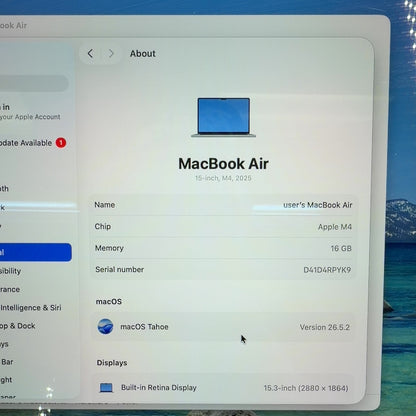Go back with the left chevron

coord(90,53)
